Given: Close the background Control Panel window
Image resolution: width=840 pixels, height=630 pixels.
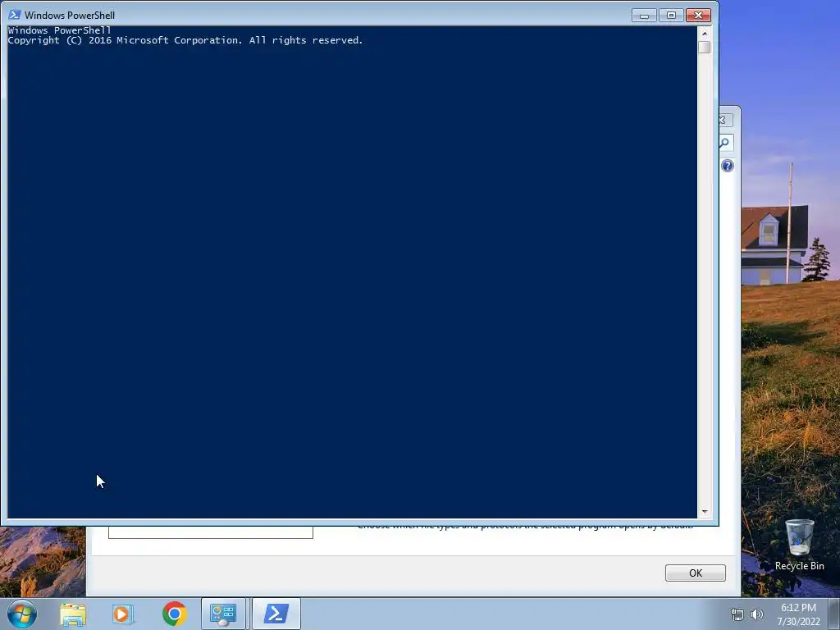Looking at the screenshot, I should coord(724,120).
